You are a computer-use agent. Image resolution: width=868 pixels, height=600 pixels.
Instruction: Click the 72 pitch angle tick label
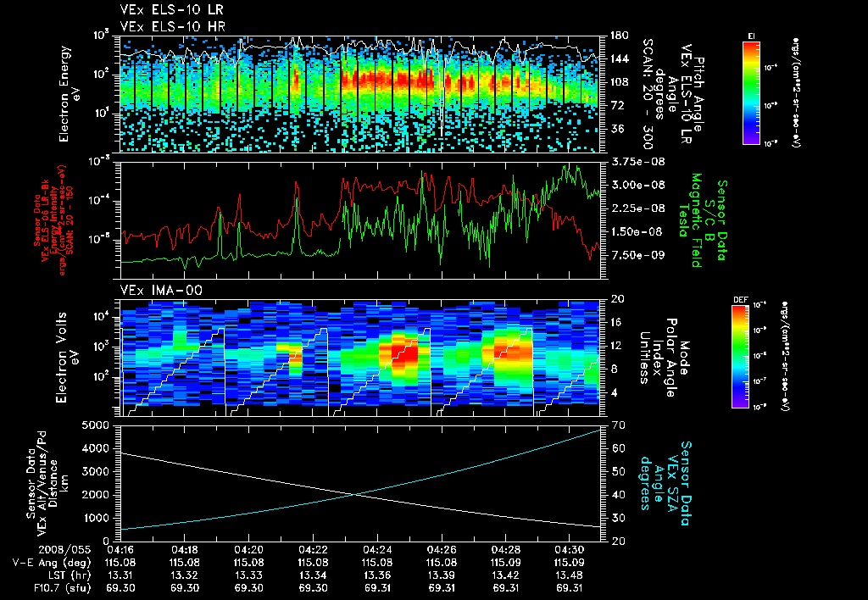tap(616, 105)
